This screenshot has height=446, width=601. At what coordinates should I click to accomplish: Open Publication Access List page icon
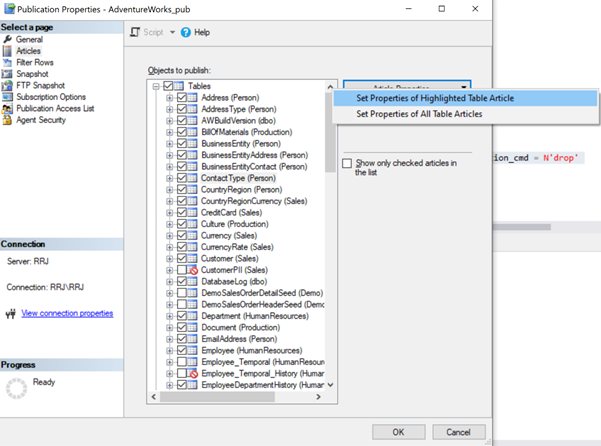pos(7,108)
